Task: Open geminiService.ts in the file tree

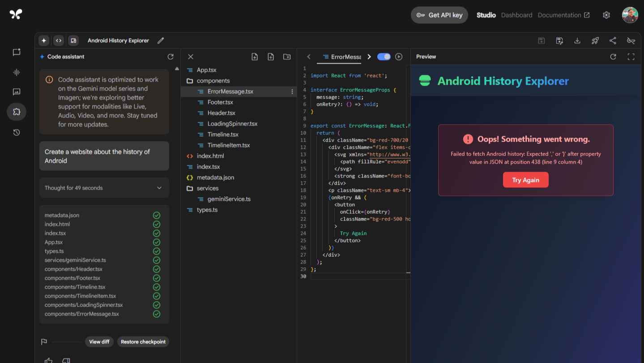Action: [x=229, y=199]
